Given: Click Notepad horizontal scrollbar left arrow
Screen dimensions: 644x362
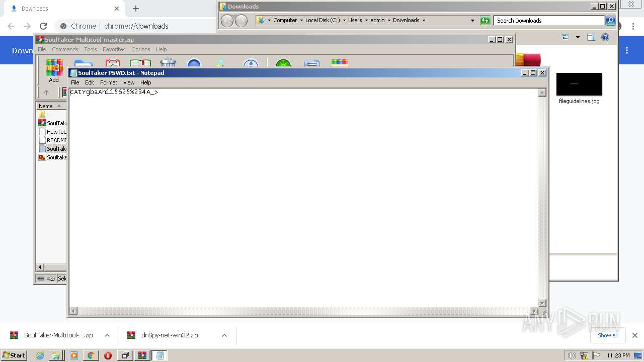Looking at the screenshot, I should (73, 311).
